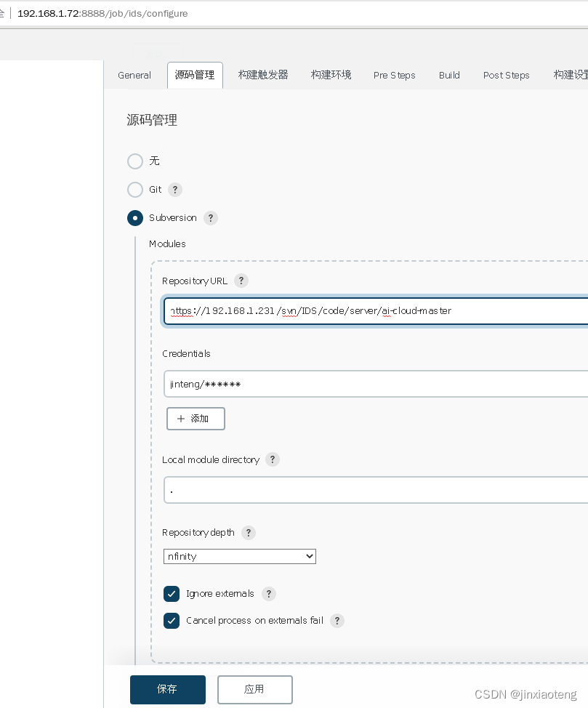
Task: Switch to the General tab
Action: [x=134, y=76]
